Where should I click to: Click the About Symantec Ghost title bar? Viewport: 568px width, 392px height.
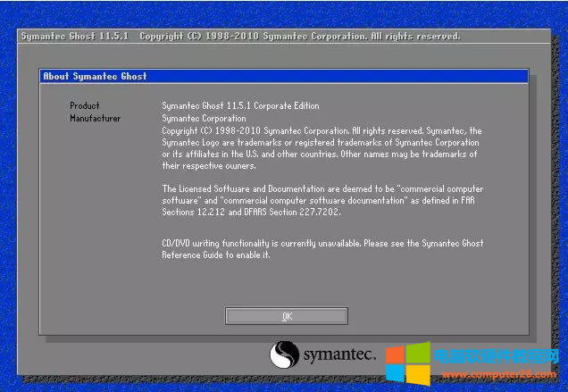[284, 76]
